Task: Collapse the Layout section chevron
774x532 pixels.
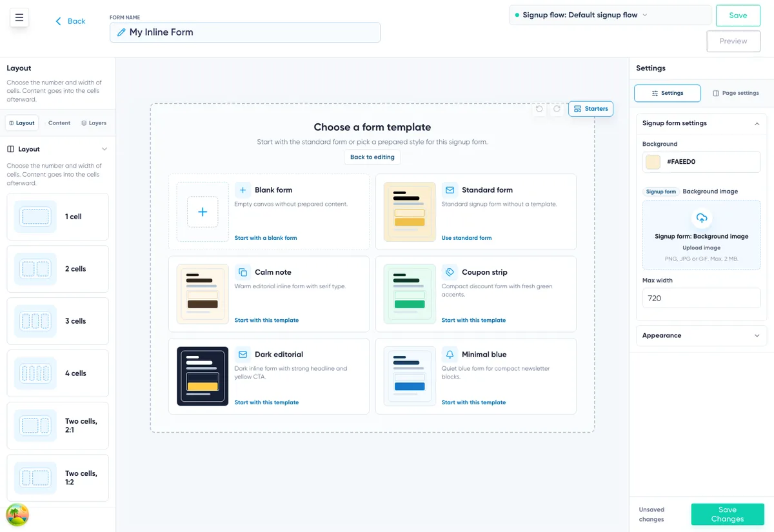Action: (105, 149)
